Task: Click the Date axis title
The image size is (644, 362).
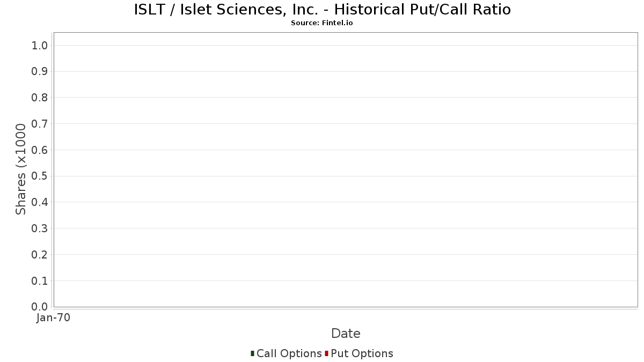Action: pyautogui.click(x=346, y=334)
